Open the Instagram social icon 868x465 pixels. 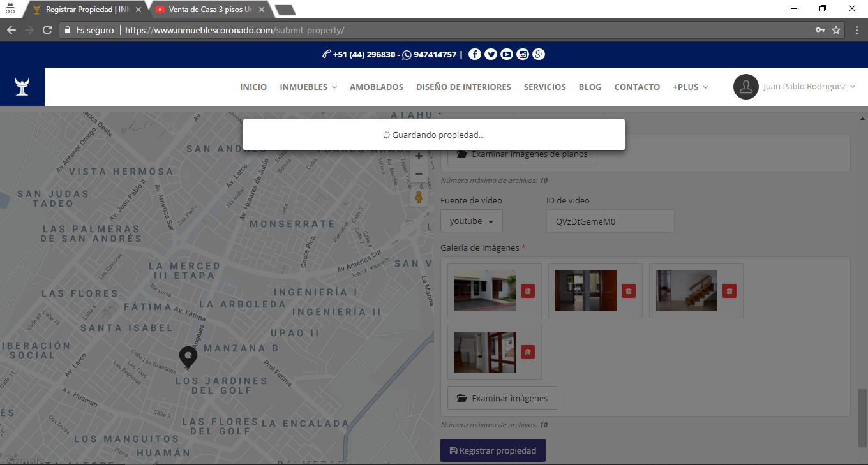coord(523,55)
